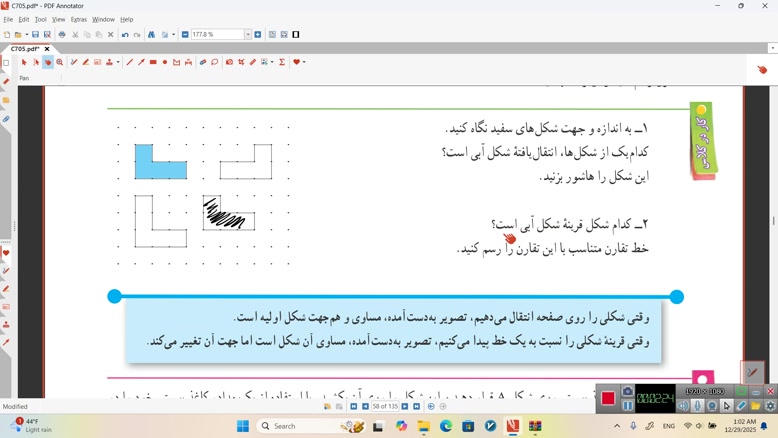Click the Save document icon
The image size is (778, 438).
coord(34,34)
